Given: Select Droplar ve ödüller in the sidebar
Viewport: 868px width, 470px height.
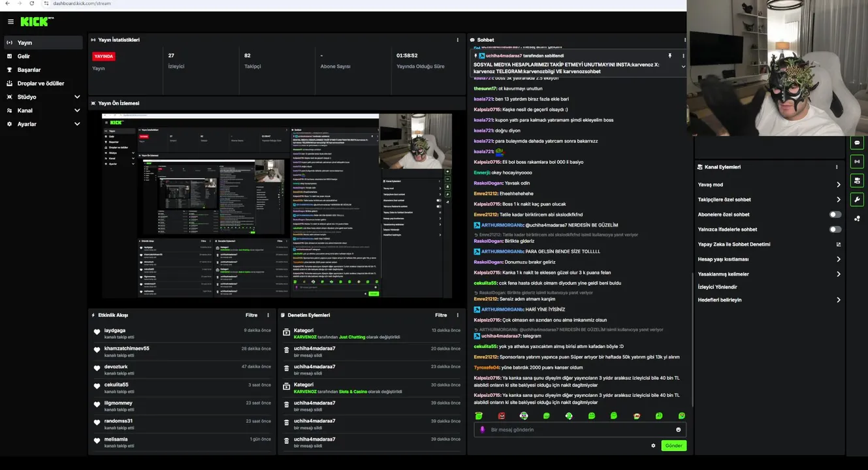Looking at the screenshot, I should pos(43,84).
